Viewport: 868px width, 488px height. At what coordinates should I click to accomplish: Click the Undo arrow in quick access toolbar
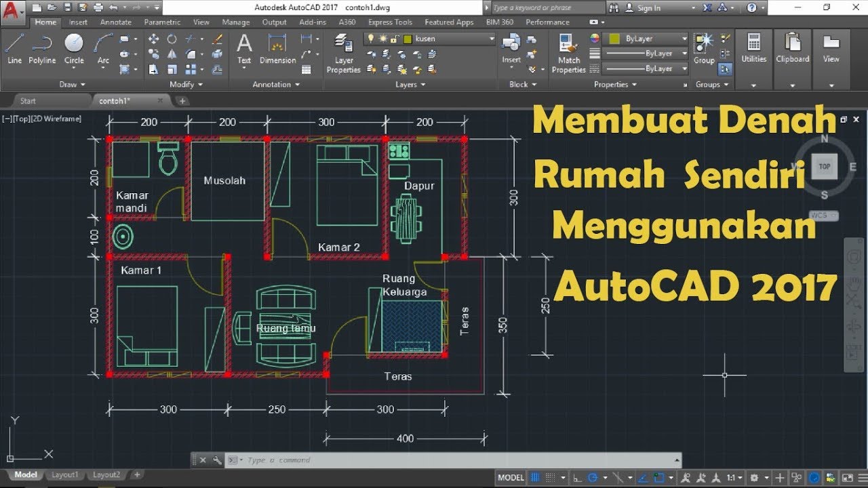pos(114,7)
